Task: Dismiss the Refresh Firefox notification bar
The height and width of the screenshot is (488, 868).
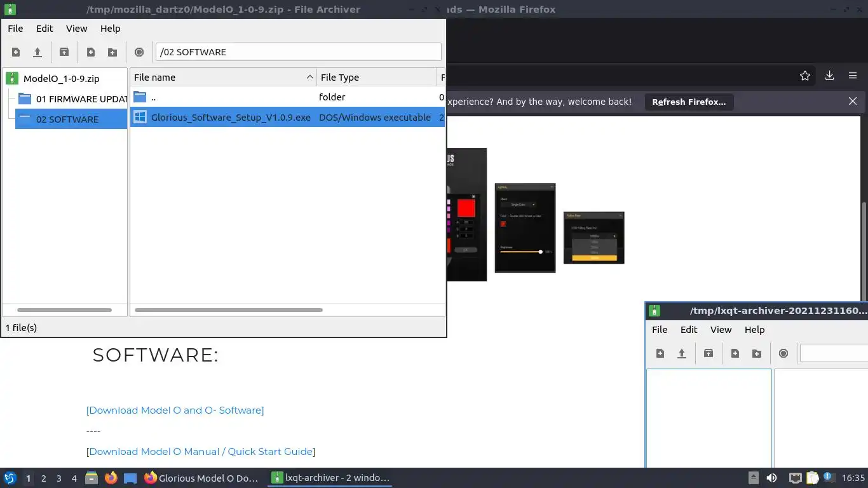Action: 853,101
